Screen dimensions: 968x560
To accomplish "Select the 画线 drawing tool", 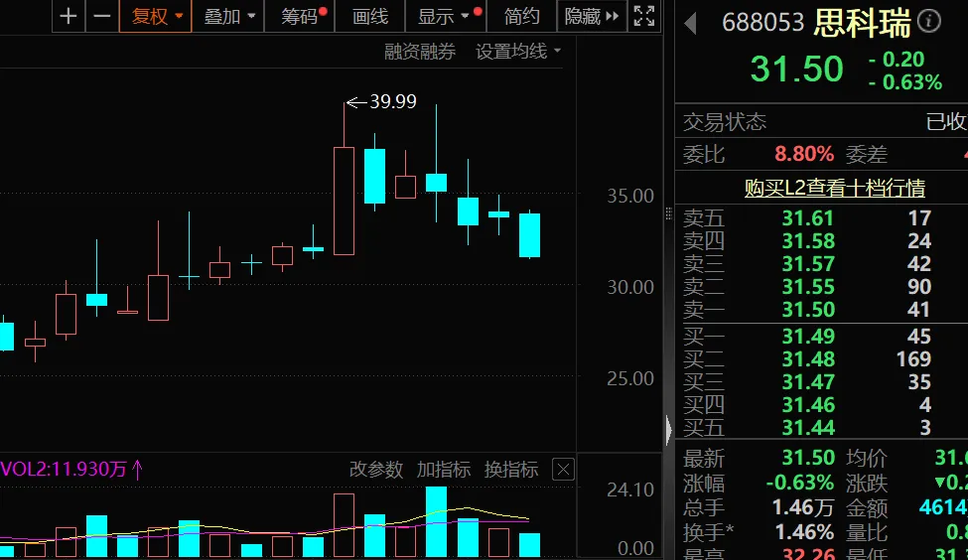I will click(369, 17).
